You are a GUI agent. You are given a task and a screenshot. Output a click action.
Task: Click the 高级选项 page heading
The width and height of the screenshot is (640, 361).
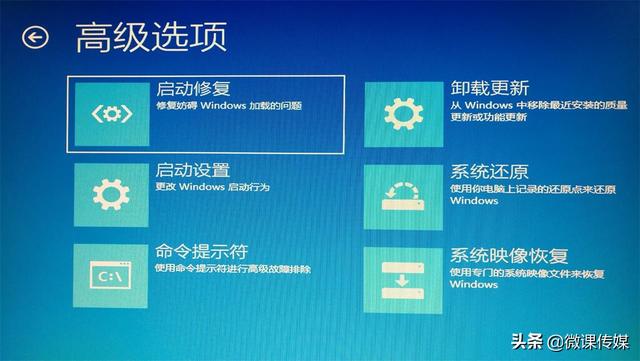tap(151, 38)
